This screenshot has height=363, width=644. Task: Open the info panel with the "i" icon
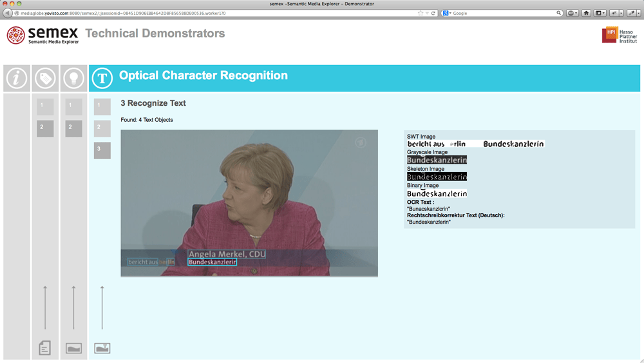[x=17, y=79]
